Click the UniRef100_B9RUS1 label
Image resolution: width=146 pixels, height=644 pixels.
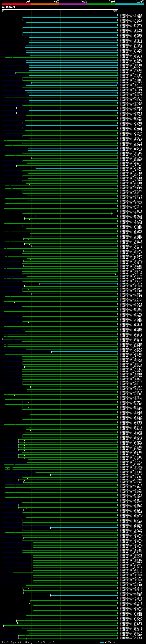[x=131, y=70]
